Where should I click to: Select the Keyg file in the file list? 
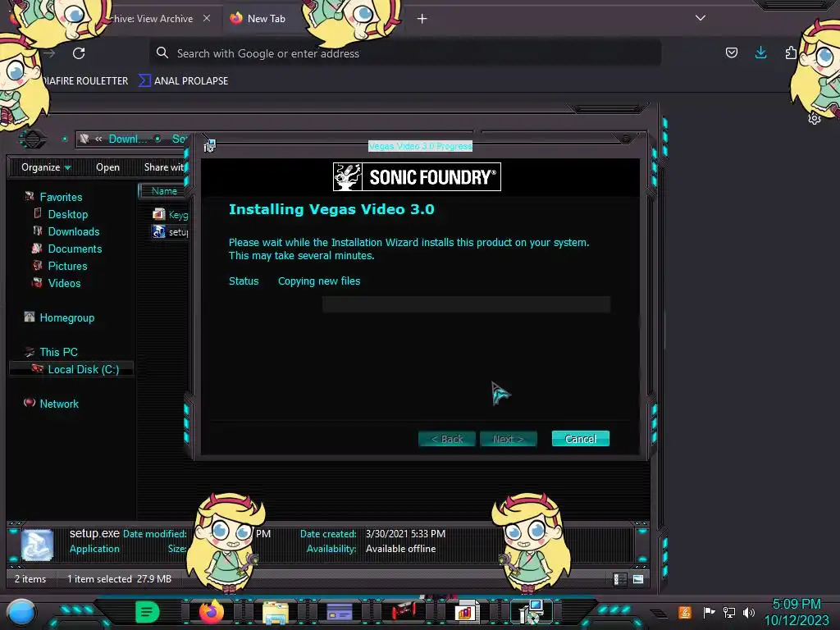[171, 214]
